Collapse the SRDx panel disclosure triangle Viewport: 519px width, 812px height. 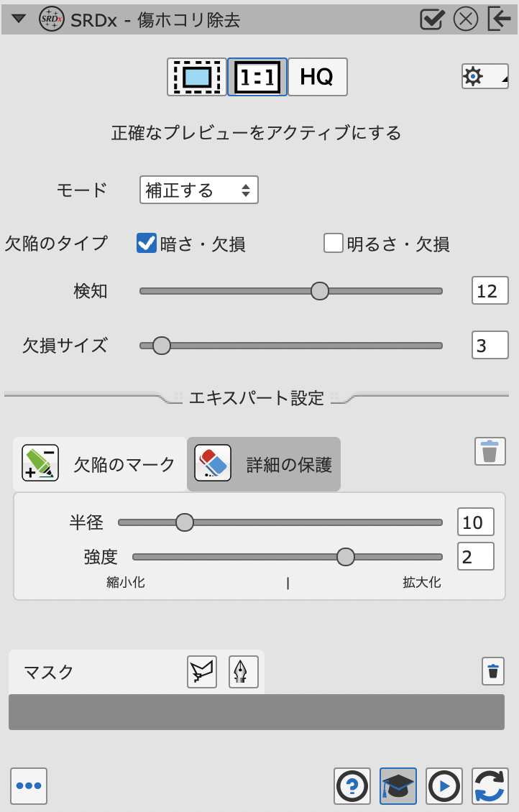pos(19,19)
